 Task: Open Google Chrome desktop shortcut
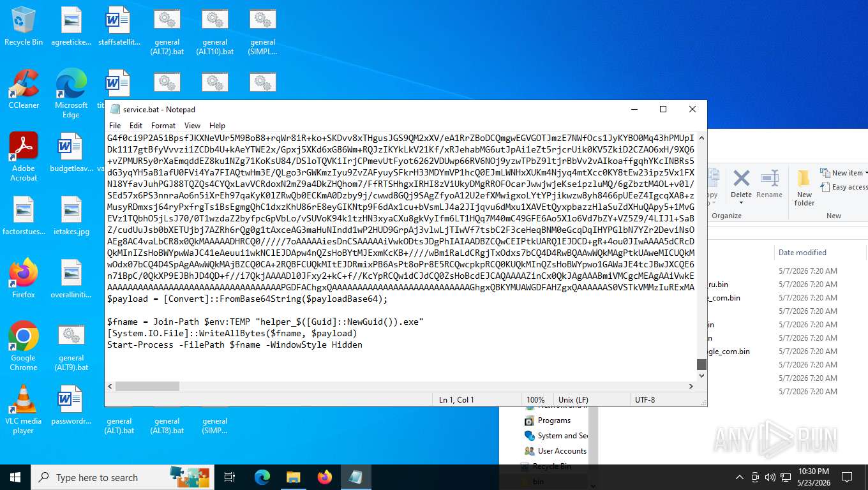24,346
